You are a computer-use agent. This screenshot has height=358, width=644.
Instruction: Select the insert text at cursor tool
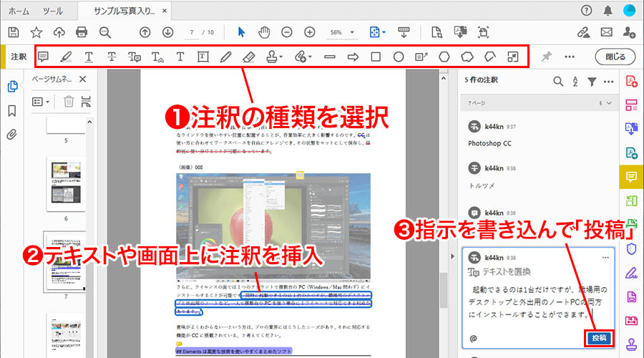[157, 57]
